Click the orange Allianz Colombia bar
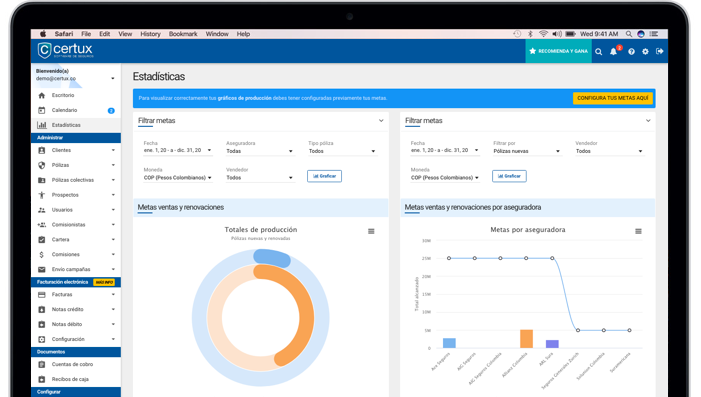701x397 pixels. click(526, 339)
